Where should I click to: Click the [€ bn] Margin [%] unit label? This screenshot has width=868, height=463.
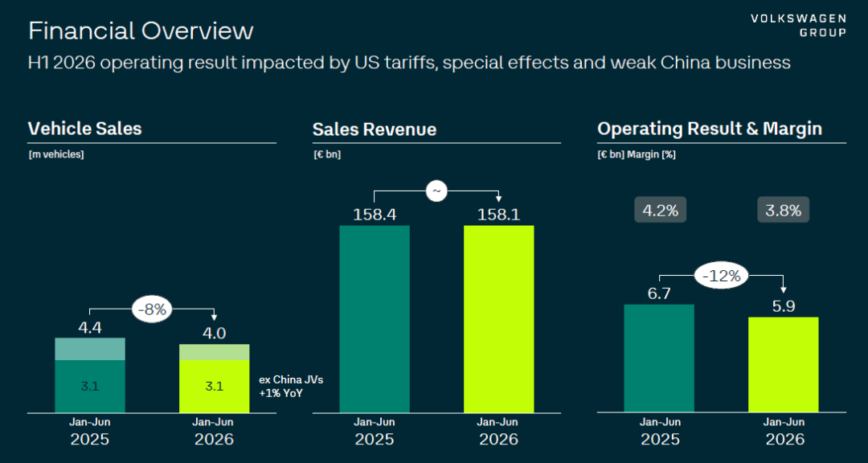pyautogui.click(x=637, y=154)
